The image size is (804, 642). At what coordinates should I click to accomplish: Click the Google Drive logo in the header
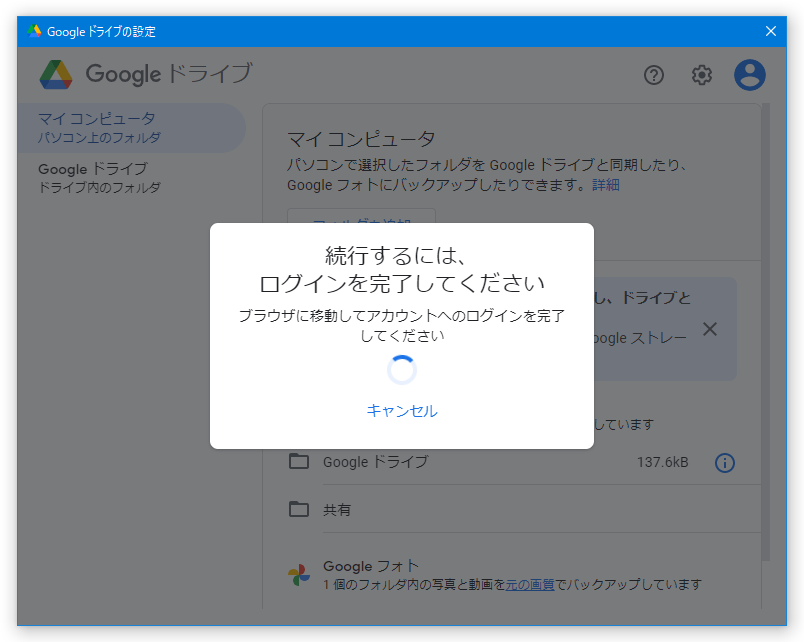(x=56, y=74)
